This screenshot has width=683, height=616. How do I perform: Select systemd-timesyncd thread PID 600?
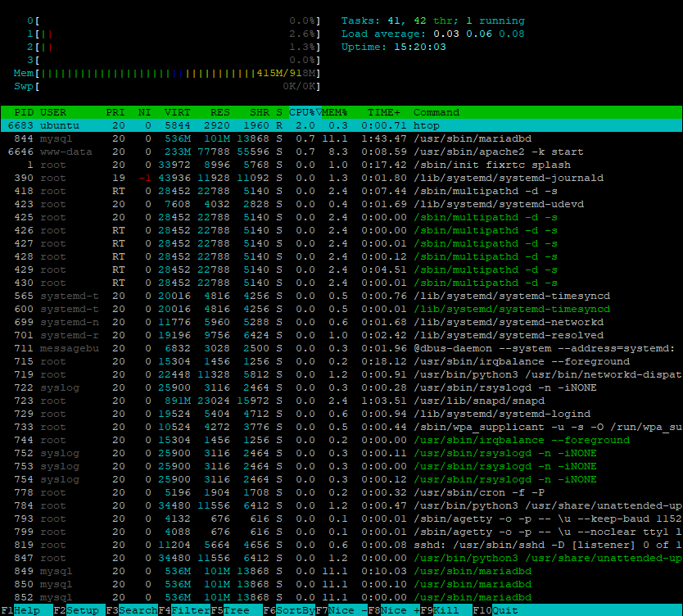[x=341, y=309]
